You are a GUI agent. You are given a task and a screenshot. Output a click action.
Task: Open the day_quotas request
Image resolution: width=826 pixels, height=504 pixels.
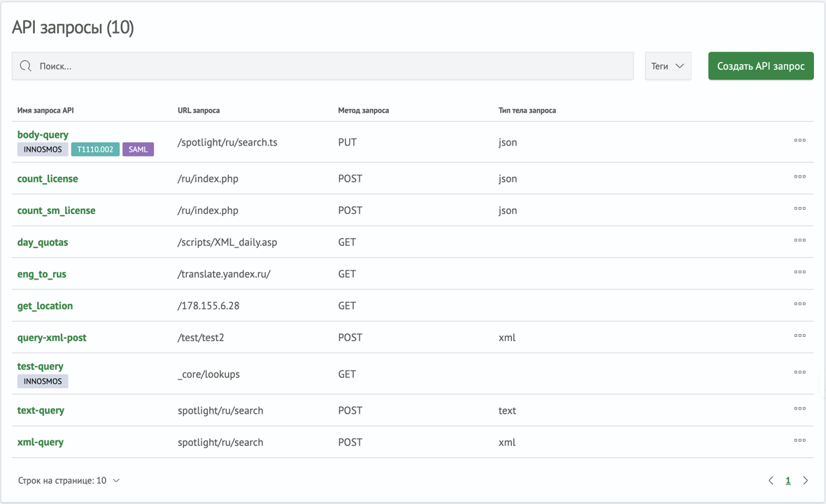(x=43, y=243)
